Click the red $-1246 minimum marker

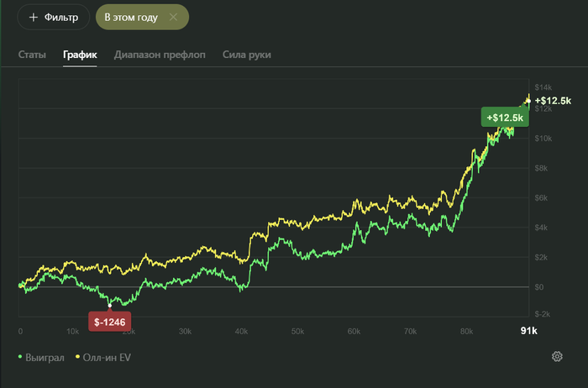point(109,322)
